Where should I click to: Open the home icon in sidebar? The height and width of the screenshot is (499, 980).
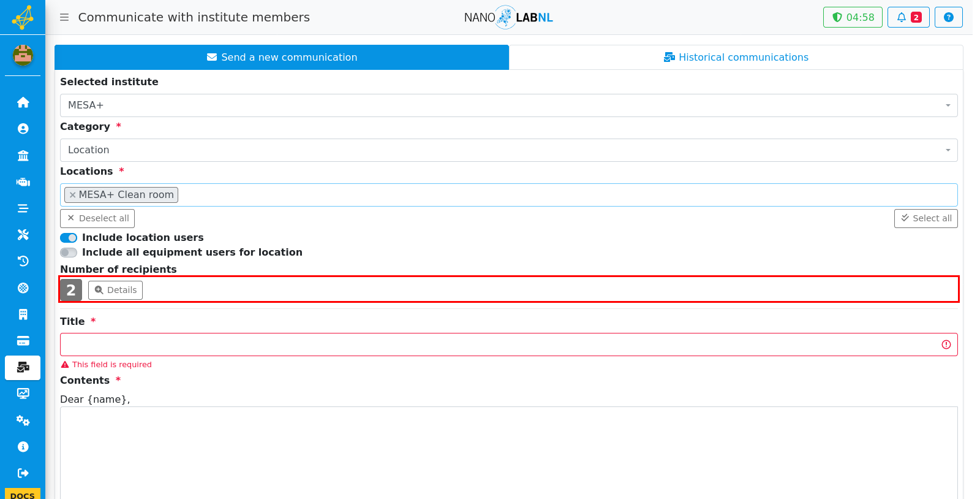point(23,102)
